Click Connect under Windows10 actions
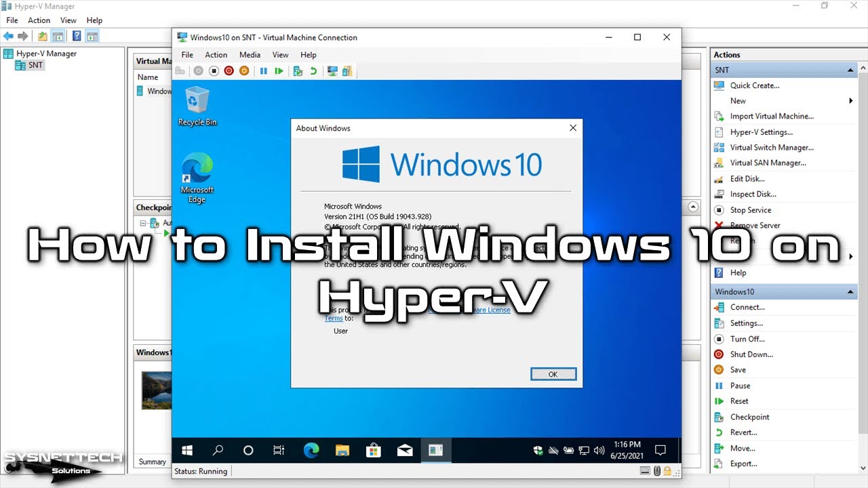Viewport: 868px width, 488px height. (747, 308)
